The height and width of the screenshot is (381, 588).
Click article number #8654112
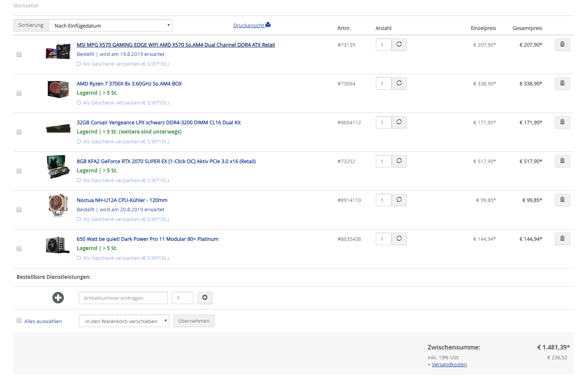point(349,123)
